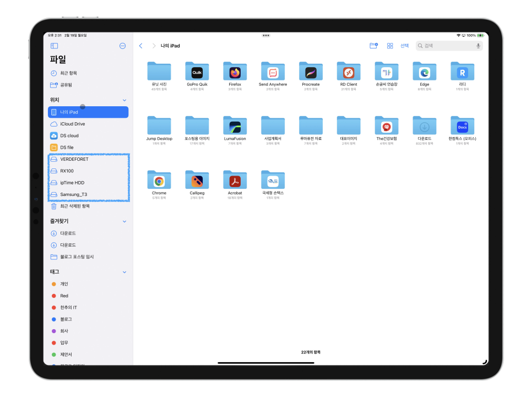
Task: Open the Send Anywhere folder
Action: tap(273, 76)
